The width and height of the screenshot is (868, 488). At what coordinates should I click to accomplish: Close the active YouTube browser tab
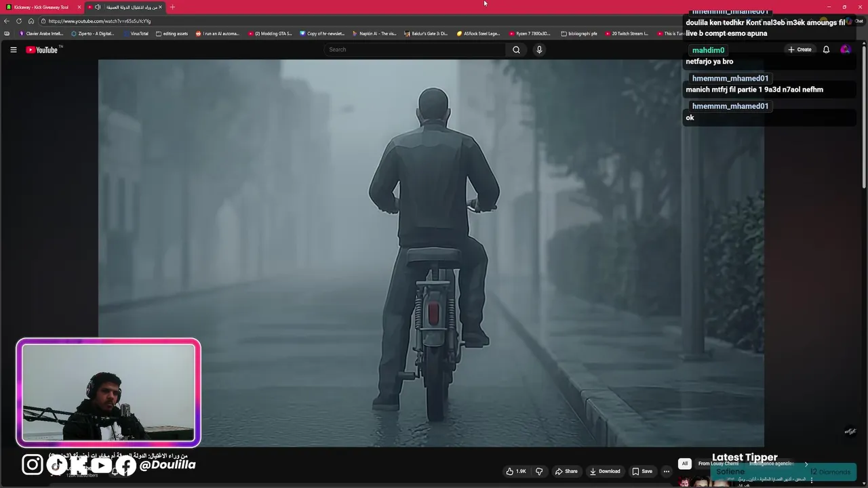160,7
